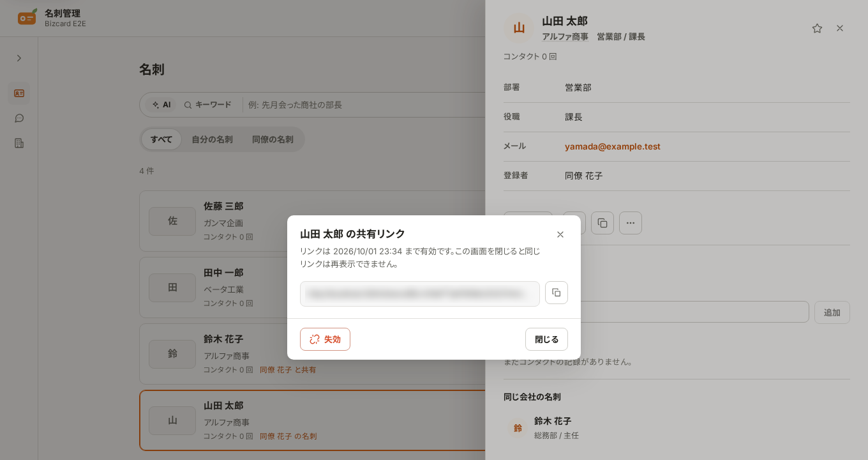Switch search mode to キーワード
This screenshot has height=460, width=868.
(x=208, y=105)
